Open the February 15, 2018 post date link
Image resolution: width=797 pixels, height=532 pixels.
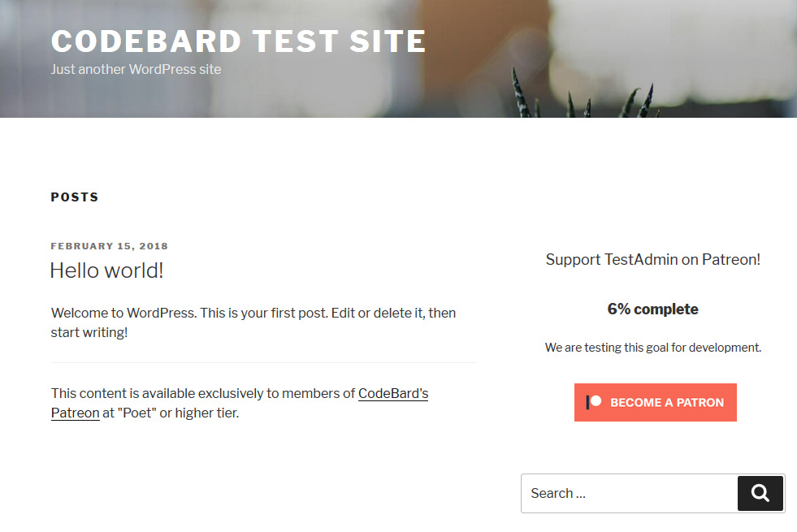point(110,246)
